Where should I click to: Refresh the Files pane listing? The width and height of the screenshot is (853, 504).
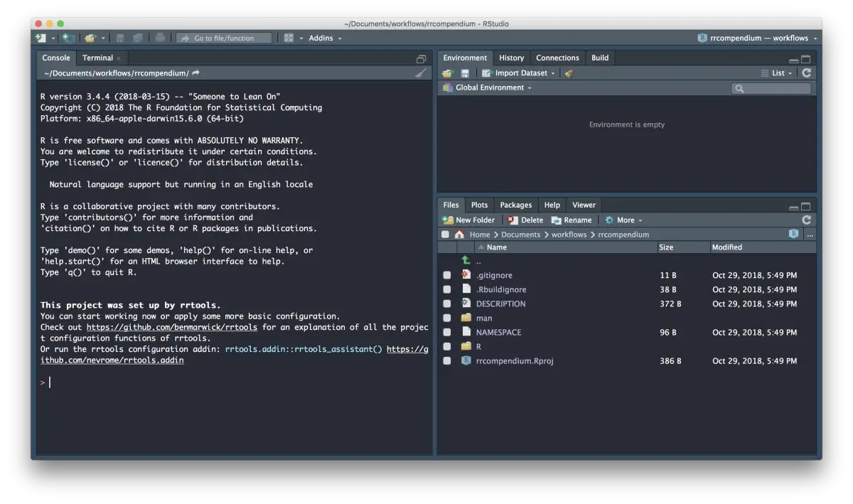[x=806, y=220]
